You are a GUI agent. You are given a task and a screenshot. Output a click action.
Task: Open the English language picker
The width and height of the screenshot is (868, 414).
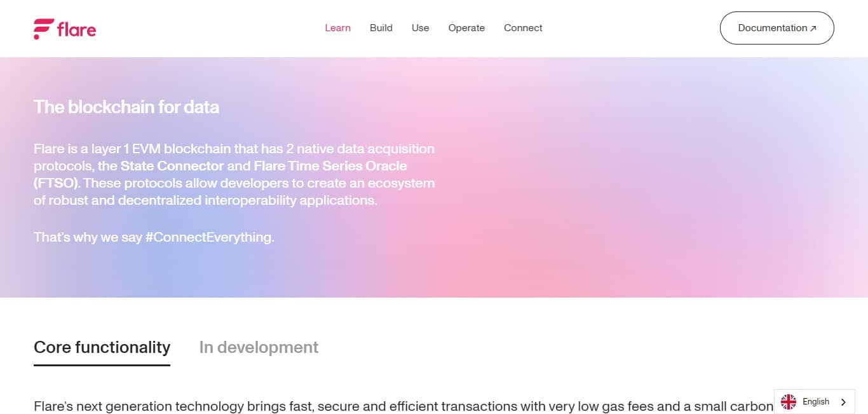[815, 401]
